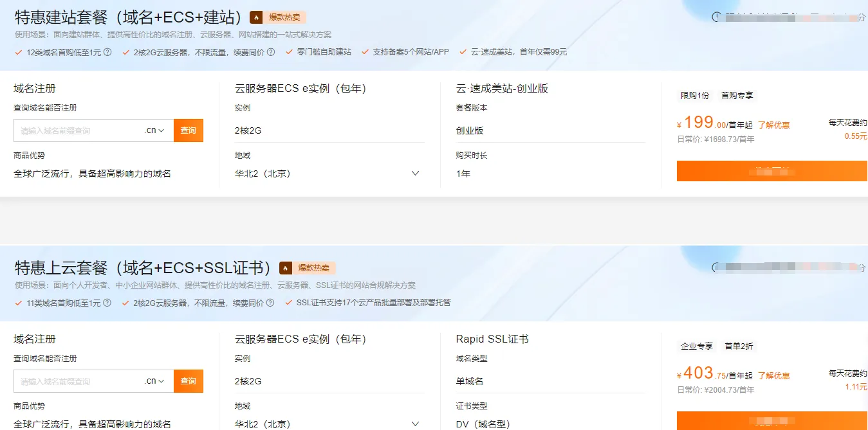
Task: Open .cn suffix dropdown in 特惠上云套餐
Action: click(x=154, y=381)
